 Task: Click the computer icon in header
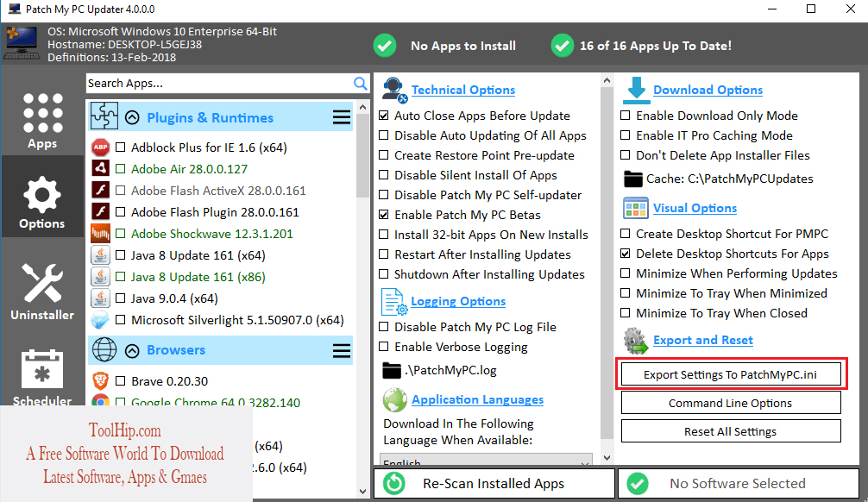tap(22, 43)
